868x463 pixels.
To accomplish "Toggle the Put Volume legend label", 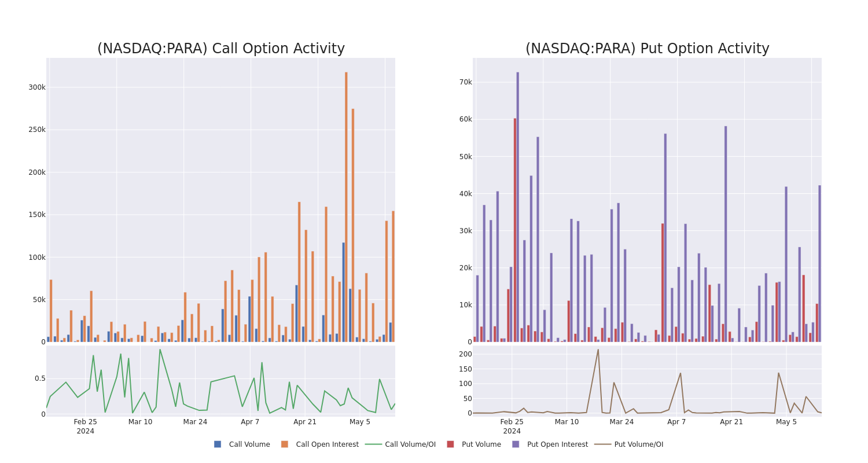I will pos(481,444).
